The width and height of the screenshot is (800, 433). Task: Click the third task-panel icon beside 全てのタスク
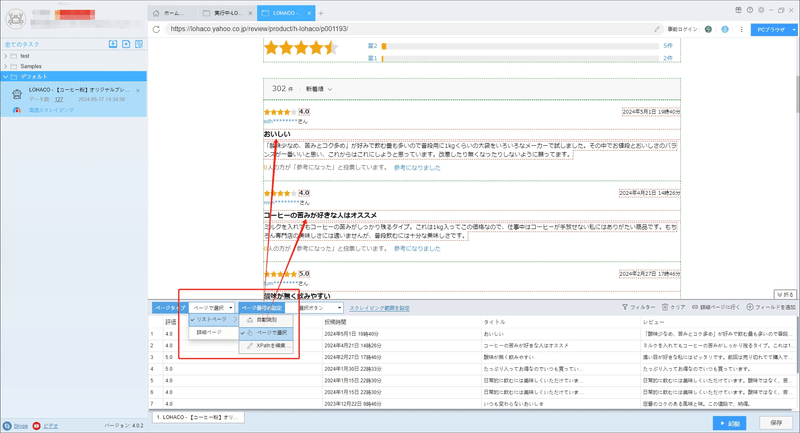tap(139, 44)
